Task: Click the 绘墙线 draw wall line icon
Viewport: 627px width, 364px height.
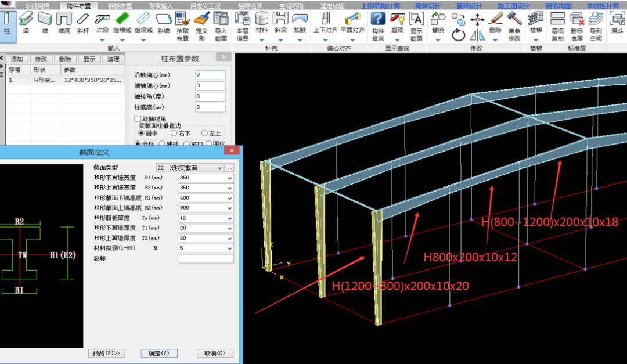Action: click(x=122, y=19)
